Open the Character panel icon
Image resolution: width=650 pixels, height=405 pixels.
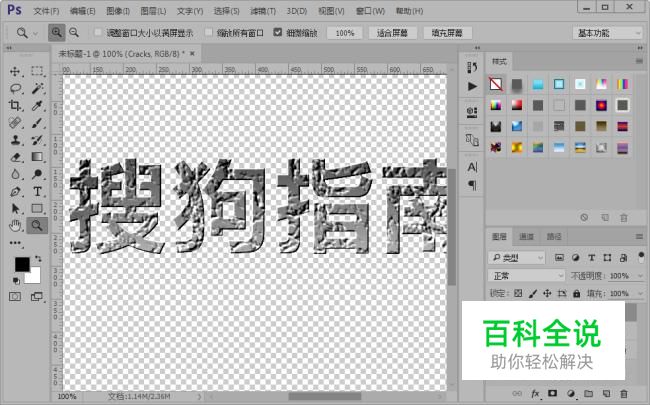[x=472, y=167]
